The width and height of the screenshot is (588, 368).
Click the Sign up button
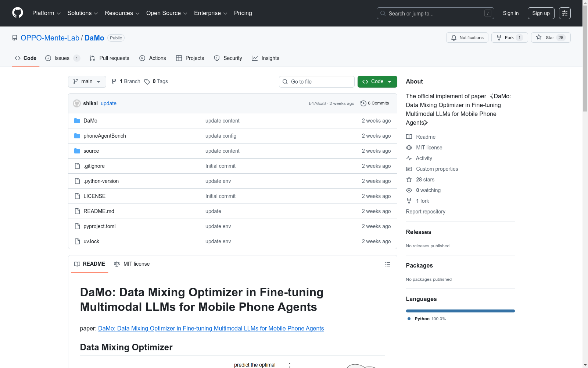(x=541, y=13)
